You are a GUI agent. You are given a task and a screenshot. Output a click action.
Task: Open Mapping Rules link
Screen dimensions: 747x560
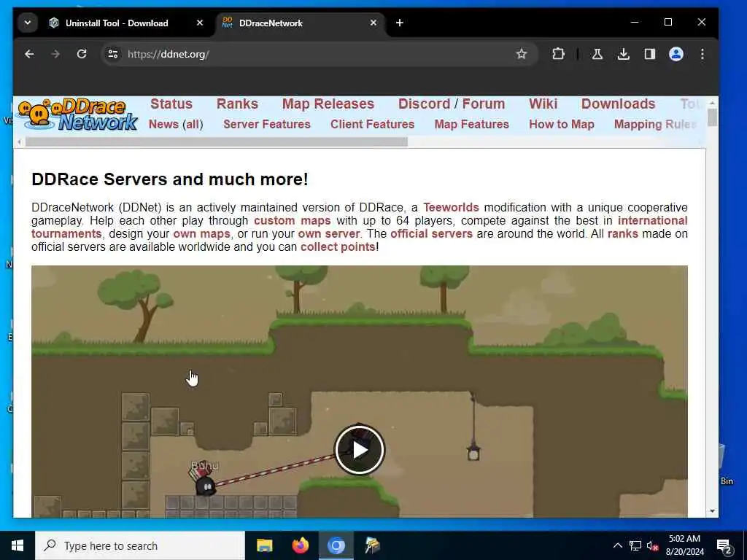pyautogui.click(x=655, y=124)
